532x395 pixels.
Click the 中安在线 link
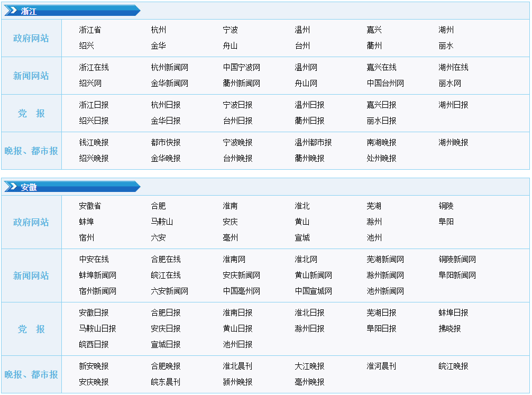[94, 260]
